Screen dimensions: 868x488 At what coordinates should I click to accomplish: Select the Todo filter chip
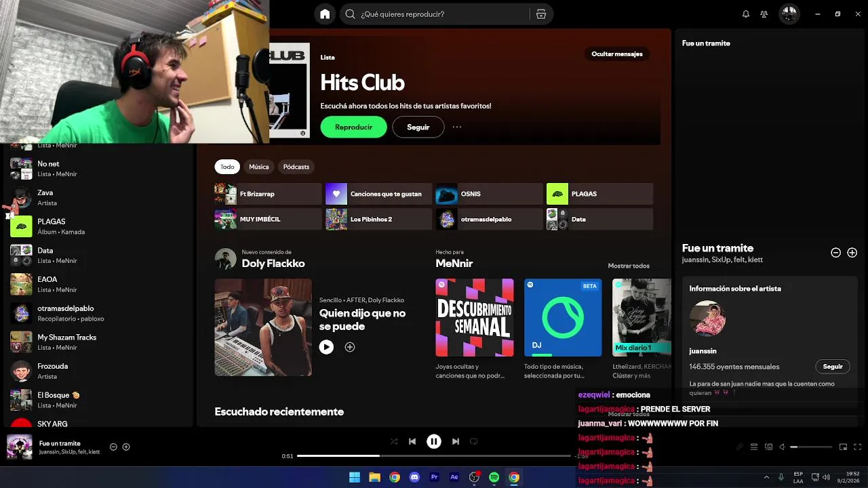click(x=227, y=167)
